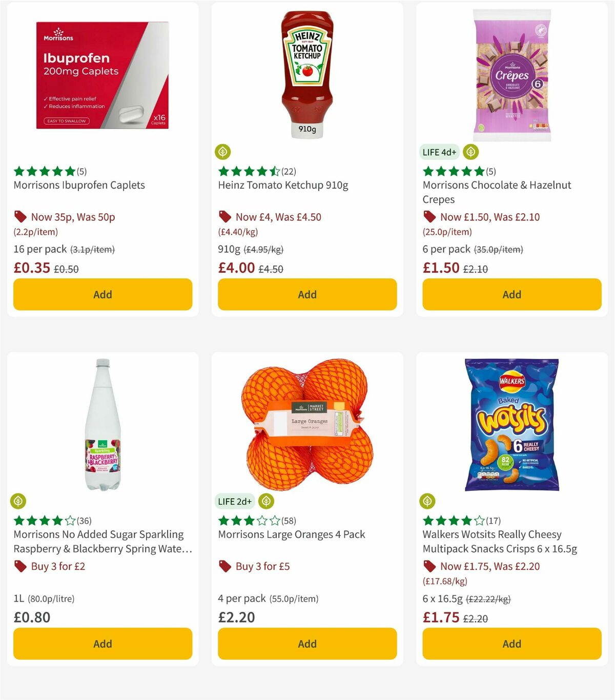Select the green leaf icon on sparkling water card
The width and height of the screenshot is (615, 700).
click(x=19, y=501)
